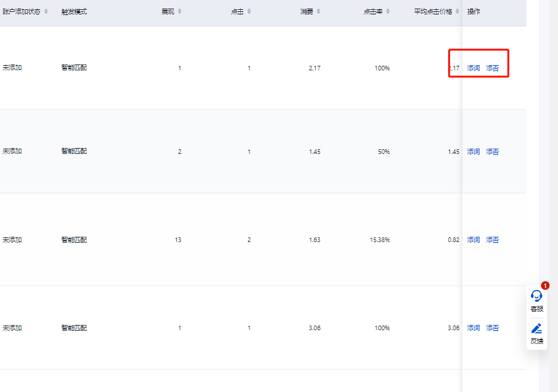This screenshot has height=392, width=558.
Task: Click 添否 in the row with 消费 3.06
Action: [492, 328]
